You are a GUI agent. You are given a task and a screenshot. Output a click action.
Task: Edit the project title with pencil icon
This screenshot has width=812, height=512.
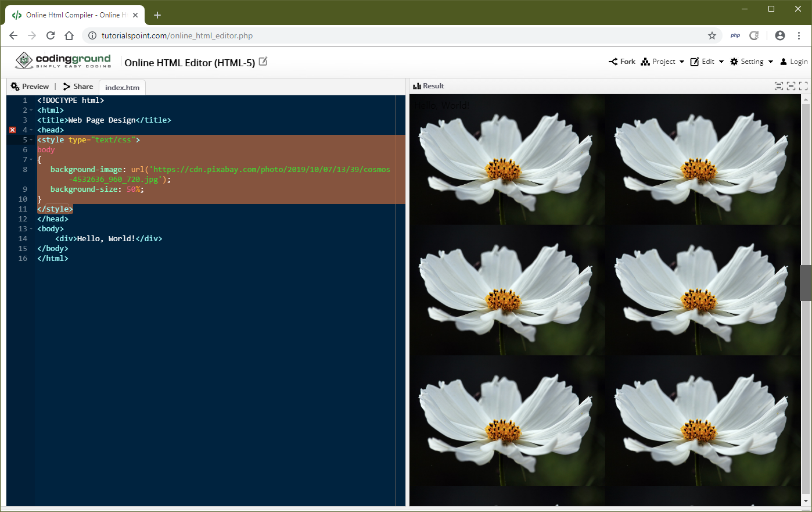point(263,61)
